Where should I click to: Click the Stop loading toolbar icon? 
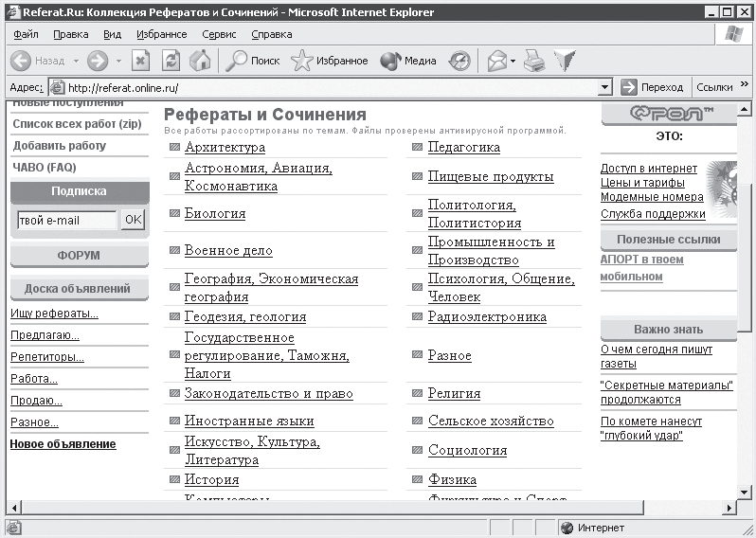[x=140, y=61]
